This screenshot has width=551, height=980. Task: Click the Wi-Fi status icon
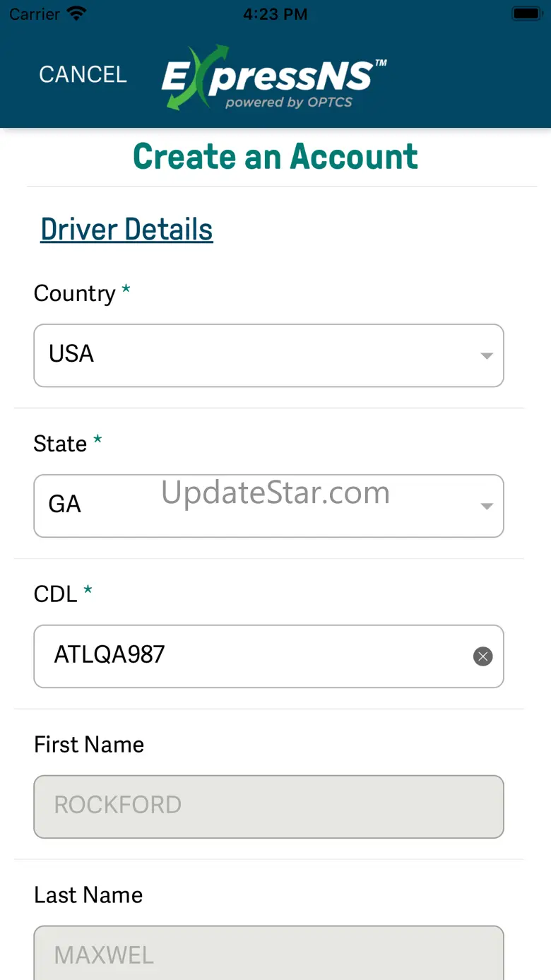[x=76, y=14]
